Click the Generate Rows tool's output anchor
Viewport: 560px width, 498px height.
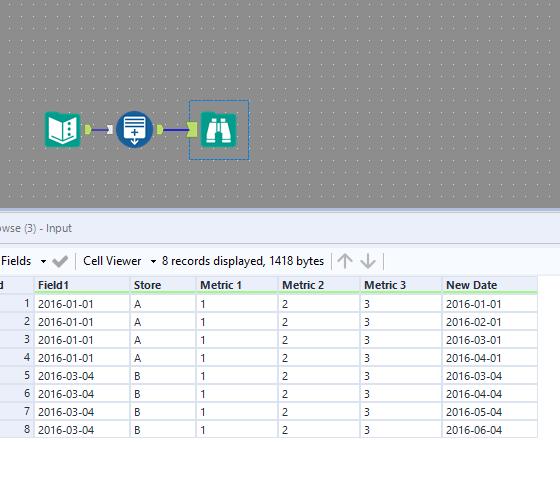point(160,129)
